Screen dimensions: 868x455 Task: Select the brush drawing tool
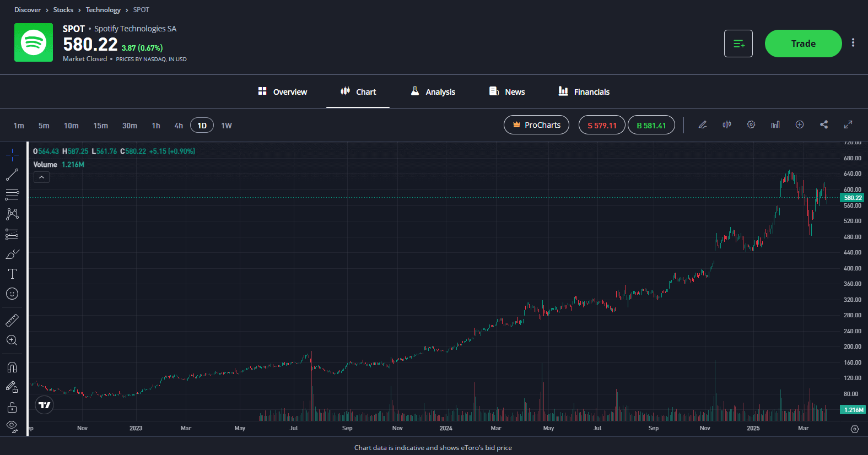click(x=12, y=254)
